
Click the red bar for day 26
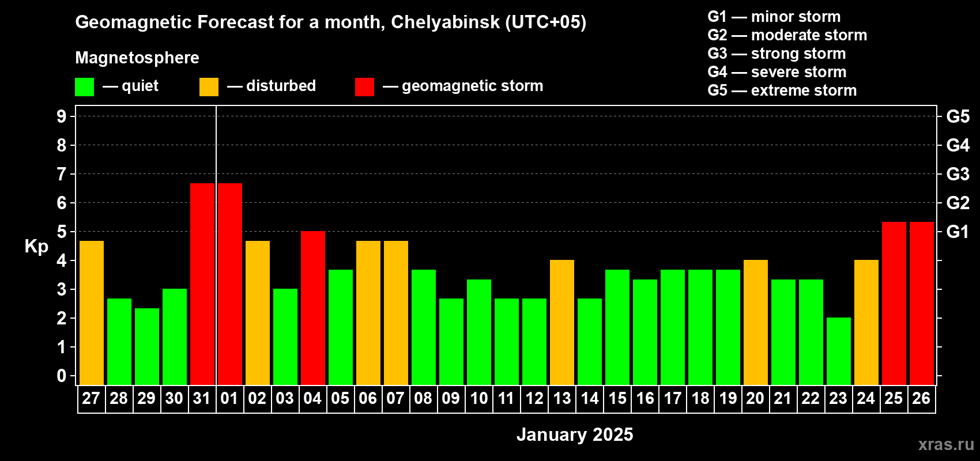coord(922,303)
